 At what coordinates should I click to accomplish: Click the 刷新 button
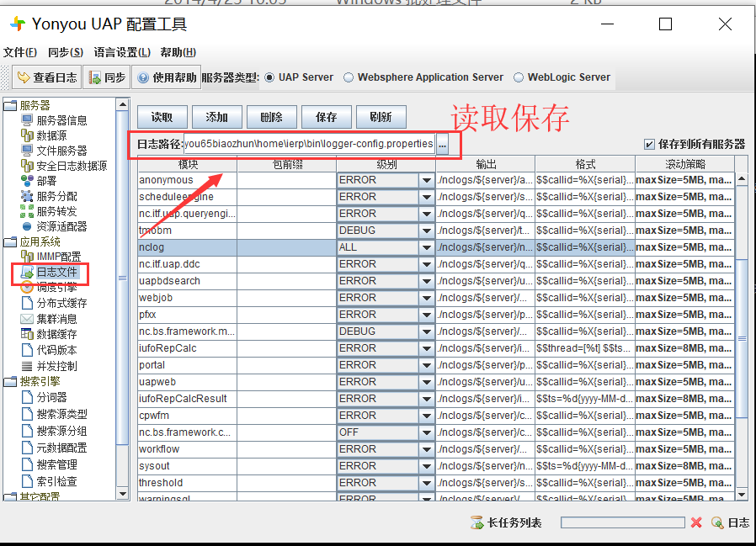(381, 117)
